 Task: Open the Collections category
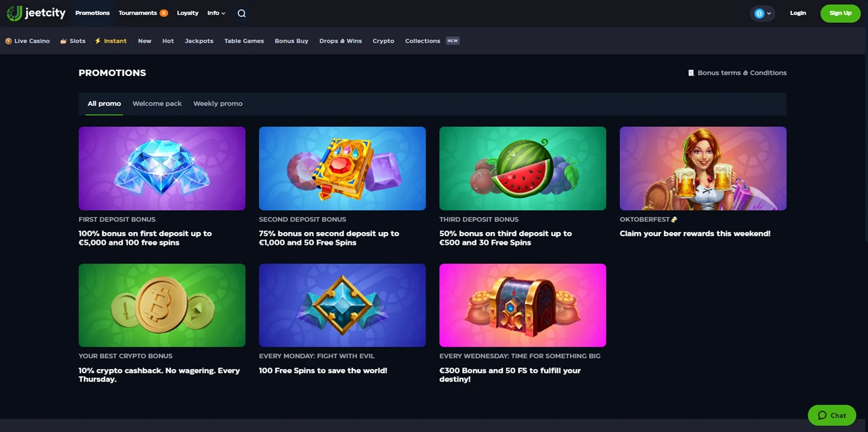click(x=423, y=41)
